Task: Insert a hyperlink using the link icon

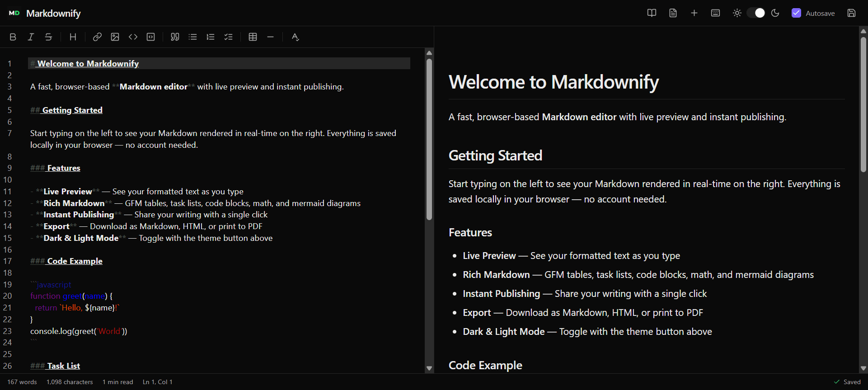Action: click(x=97, y=37)
